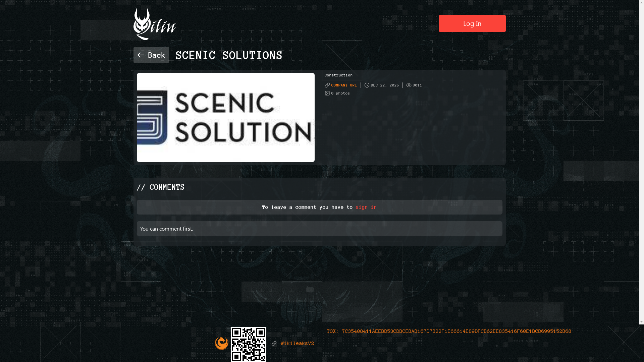Screen dimensions: 644x362
Task: Click the chain link icon beside COMPANY URL
Action: [x=327, y=85]
